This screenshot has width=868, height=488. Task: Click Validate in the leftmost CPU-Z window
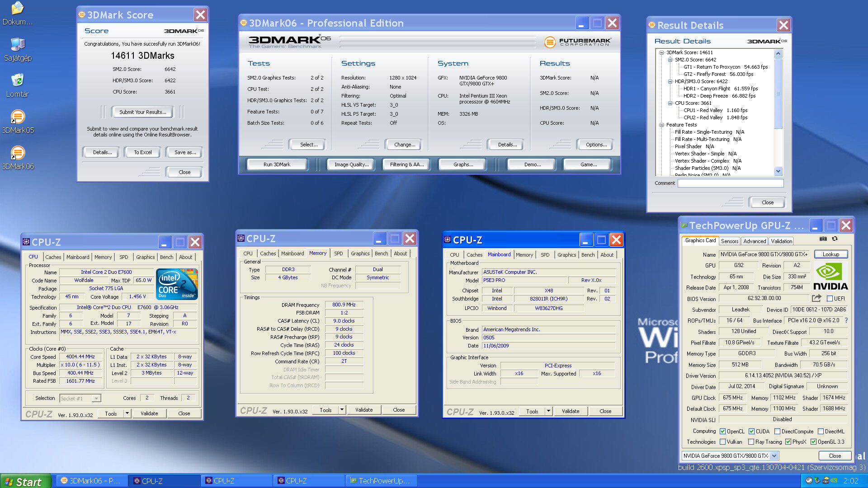pos(149,413)
